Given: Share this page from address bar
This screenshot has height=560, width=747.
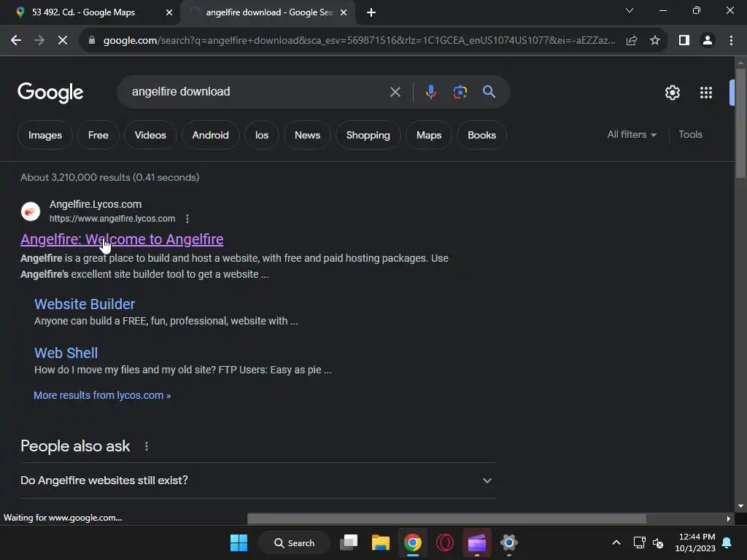Looking at the screenshot, I should click(632, 41).
